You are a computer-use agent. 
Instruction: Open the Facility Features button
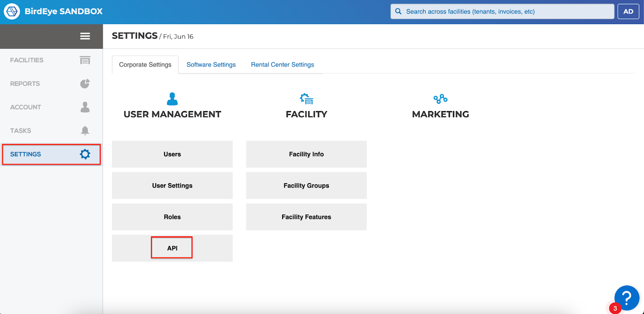coord(306,217)
